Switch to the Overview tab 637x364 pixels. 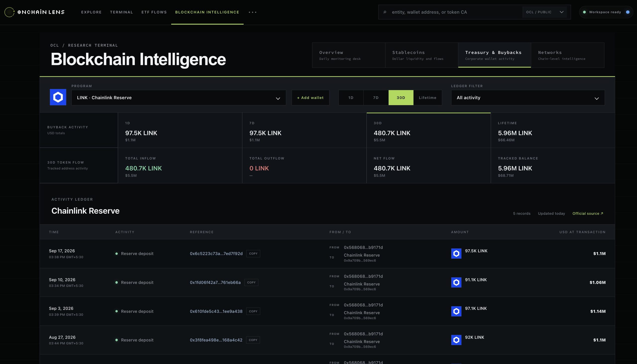pyautogui.click(x=349, y=55)
